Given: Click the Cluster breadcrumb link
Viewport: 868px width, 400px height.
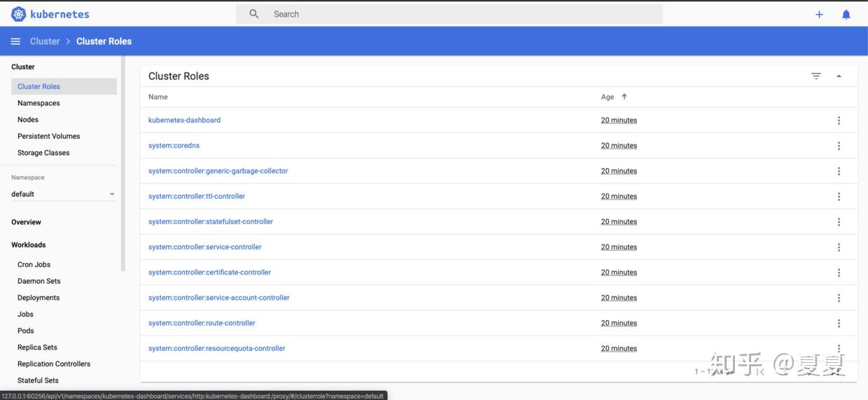Looking at the screenshot, I should click(45, 41).
